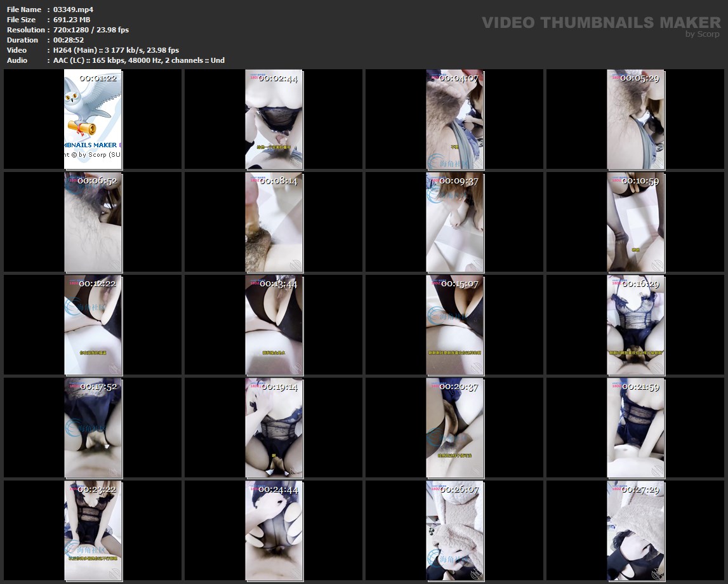This screenshot has width=728, height=584.
Task: Click the VIDEO THUMBNAILS MAKER watermark title
Action: click(600, 22)
